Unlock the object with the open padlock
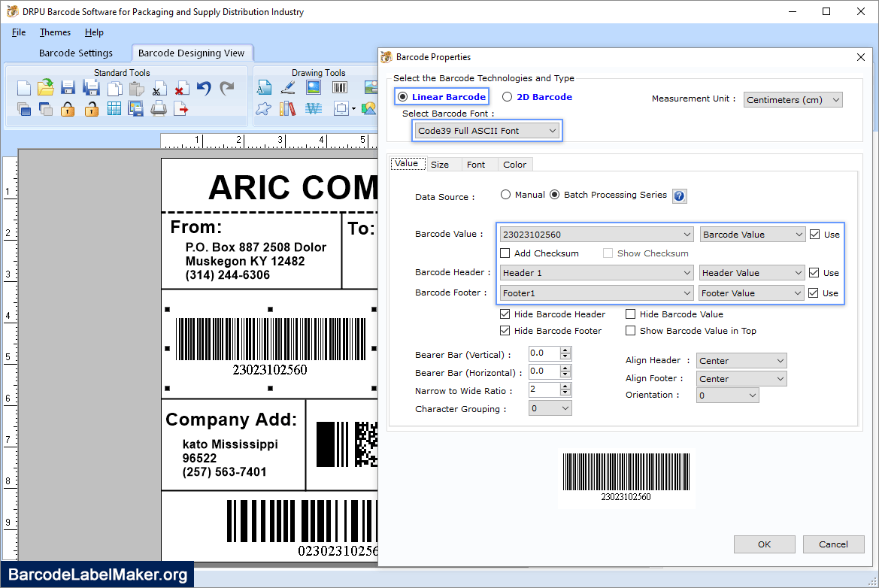The height and width of the screenshot is (588, 879). [x=91, y=109]
